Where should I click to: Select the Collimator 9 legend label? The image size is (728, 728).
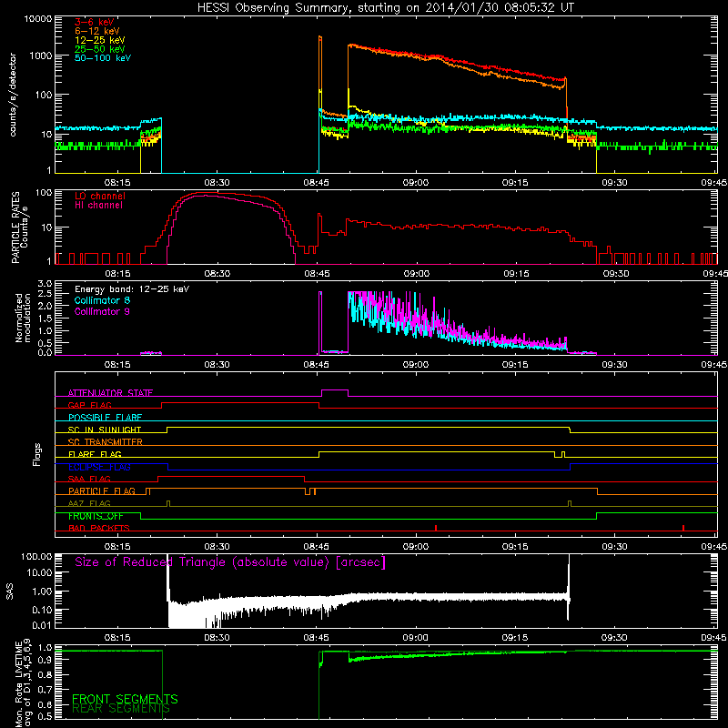pyautogui.click(x=102, y=311)
